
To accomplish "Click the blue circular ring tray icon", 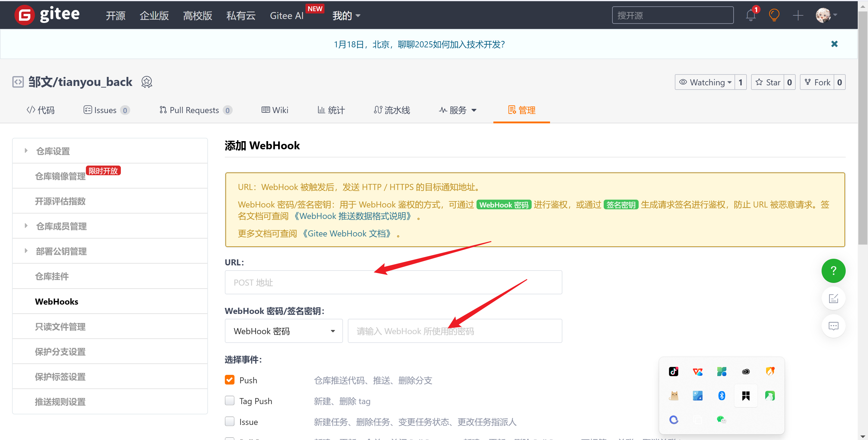I will (674, 419).
